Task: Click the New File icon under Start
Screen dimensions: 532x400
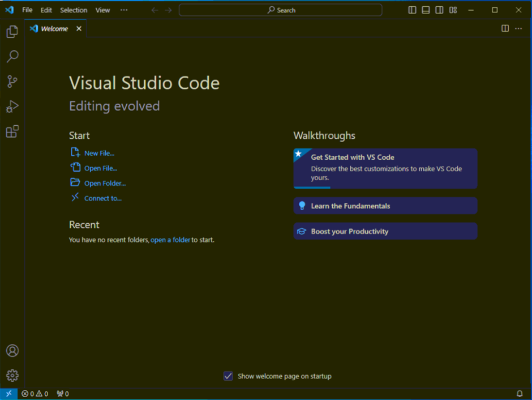Action: tap(75, 152)
